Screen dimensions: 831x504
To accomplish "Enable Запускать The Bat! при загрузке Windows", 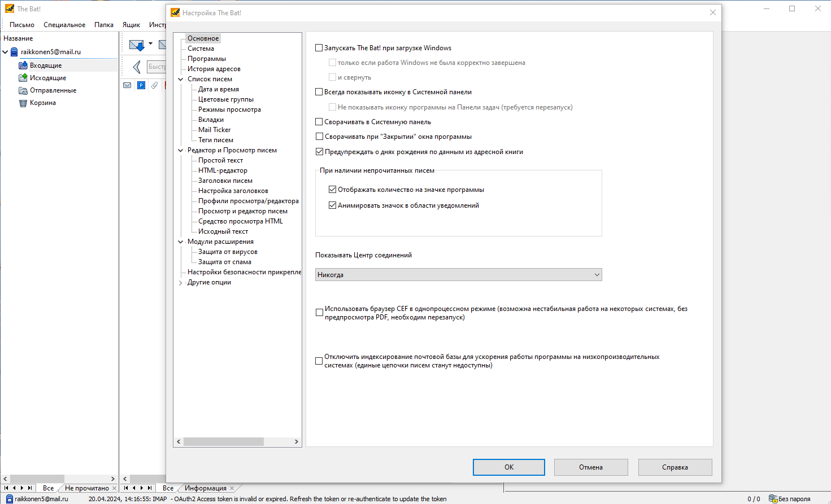I will click(319, 48).
